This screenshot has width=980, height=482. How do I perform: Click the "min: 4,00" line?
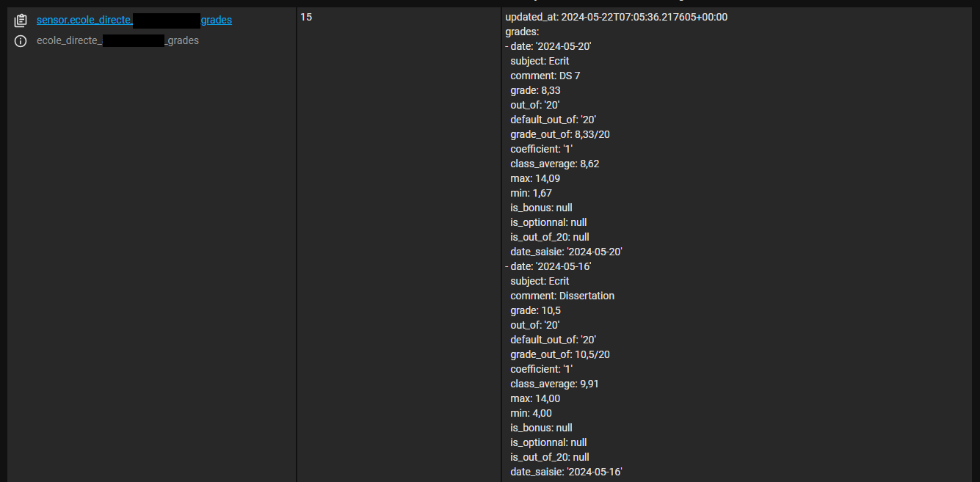pyautogui.click(x=531, y=413)
